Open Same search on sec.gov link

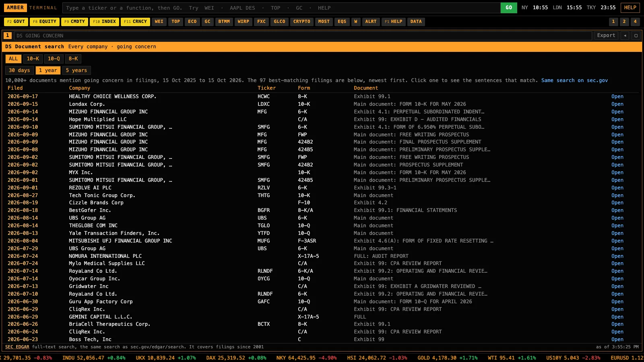click(x=574, y=80)
